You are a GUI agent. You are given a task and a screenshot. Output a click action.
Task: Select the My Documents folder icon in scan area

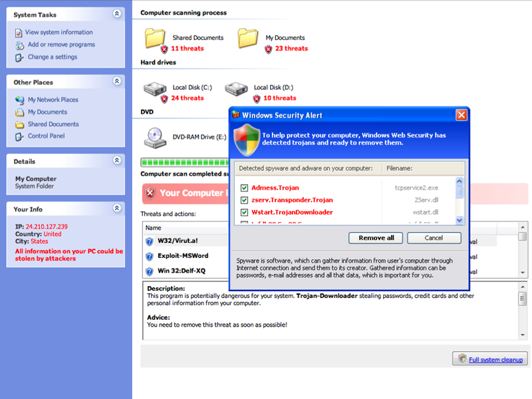[247, 38]
